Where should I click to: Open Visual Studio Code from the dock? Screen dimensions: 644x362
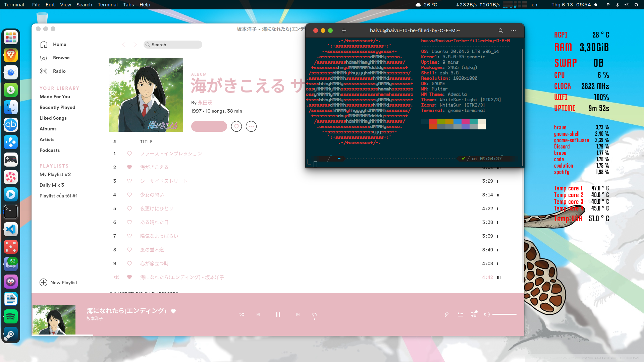(11, 229)
